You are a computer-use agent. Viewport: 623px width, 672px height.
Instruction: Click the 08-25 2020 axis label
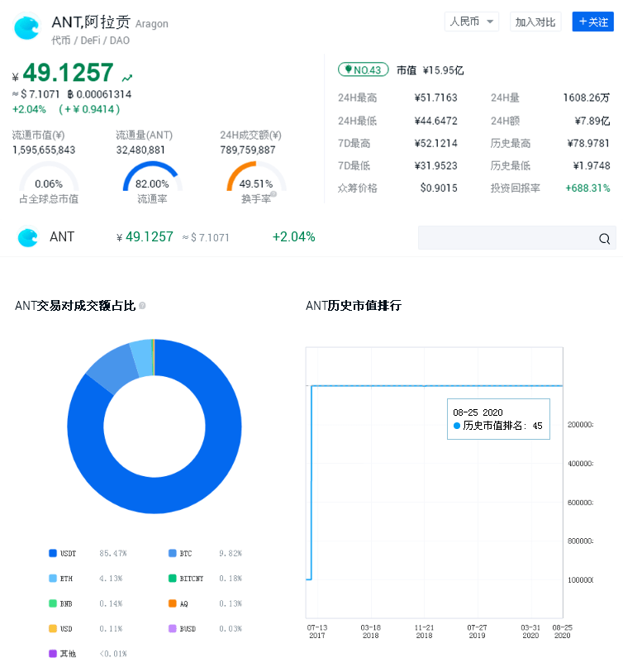coord(562,631)
